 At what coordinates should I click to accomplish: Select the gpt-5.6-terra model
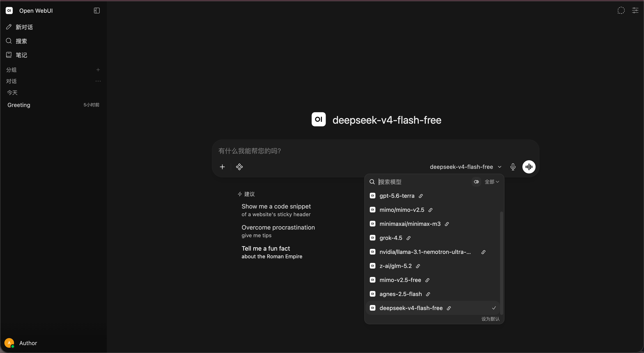pos(432,196)
